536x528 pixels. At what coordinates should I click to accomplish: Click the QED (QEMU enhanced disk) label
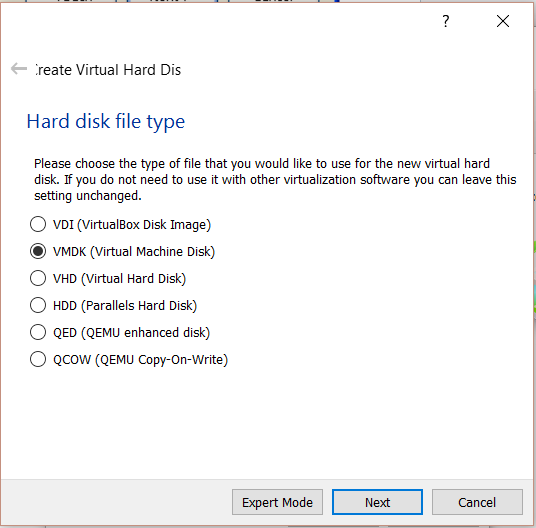coord(132,333)
